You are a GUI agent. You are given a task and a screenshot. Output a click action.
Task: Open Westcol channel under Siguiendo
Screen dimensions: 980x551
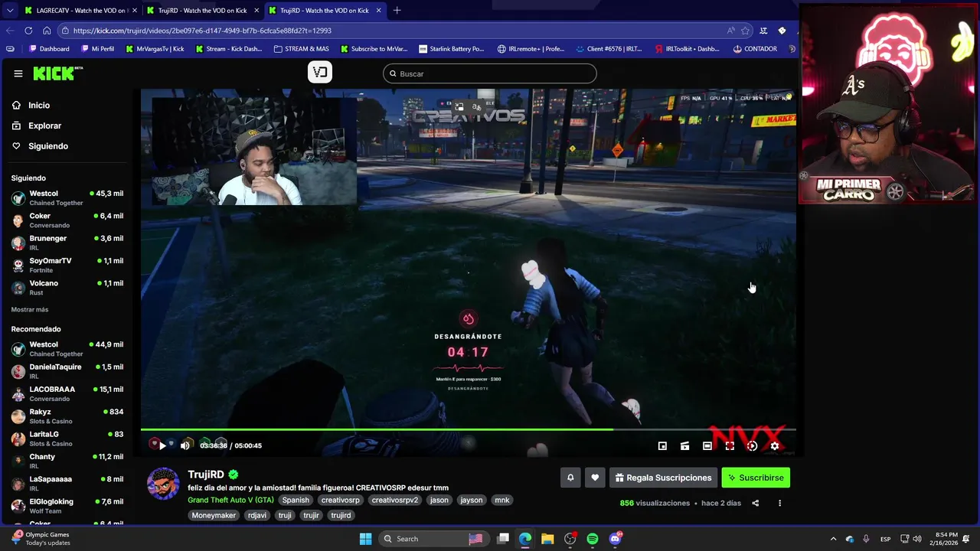pos(67,197)
